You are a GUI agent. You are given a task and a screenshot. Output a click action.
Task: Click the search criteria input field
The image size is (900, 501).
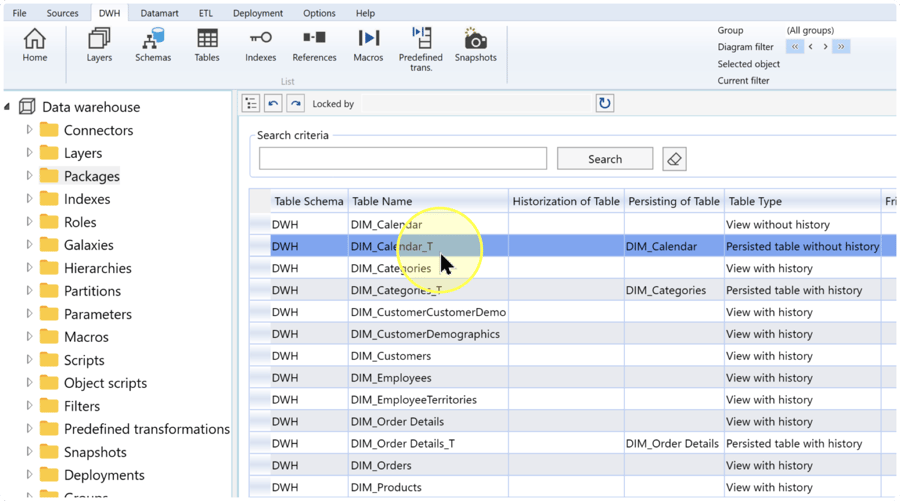(x=402, y=158)
